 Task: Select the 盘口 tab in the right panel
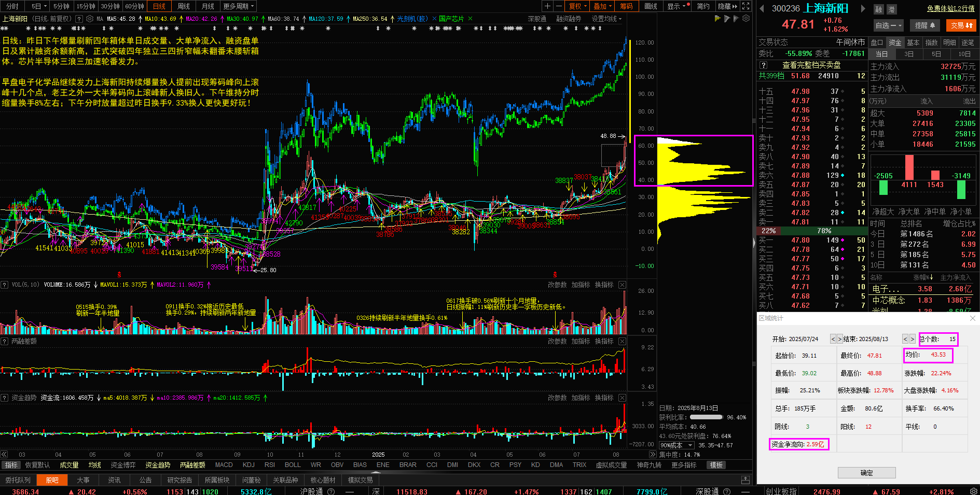pyautogui.click(x=877, y=43)
